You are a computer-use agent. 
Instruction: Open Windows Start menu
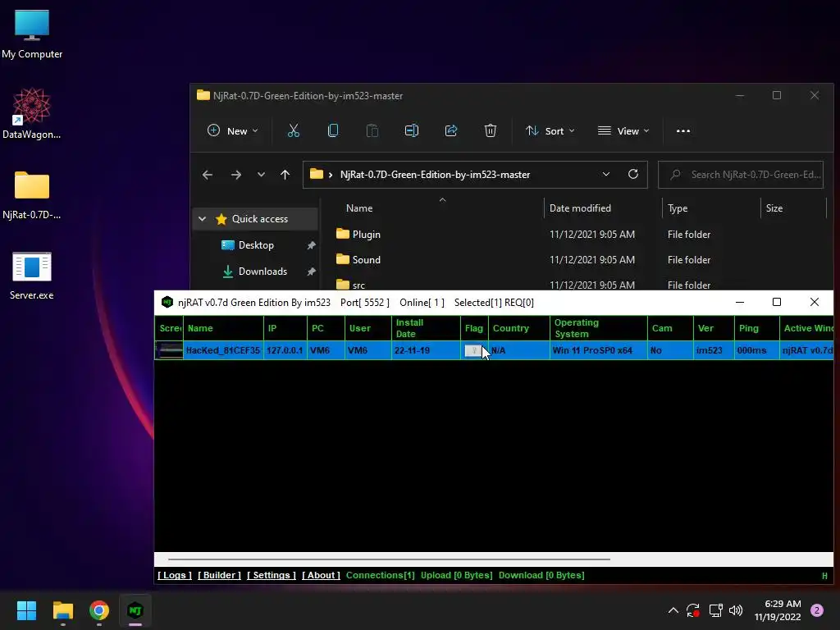26,610
